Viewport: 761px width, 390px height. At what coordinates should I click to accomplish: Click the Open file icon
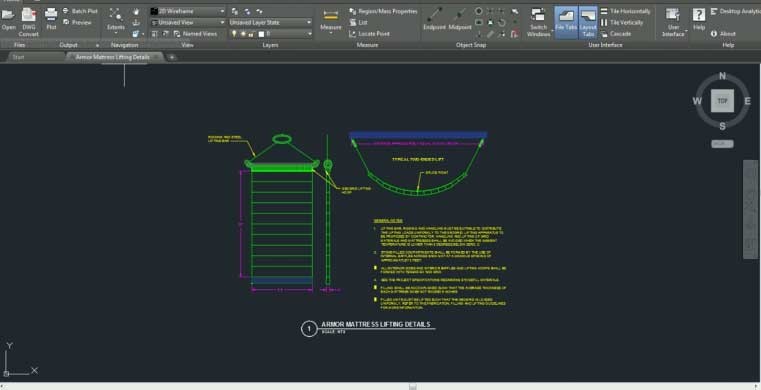point(8,15)
